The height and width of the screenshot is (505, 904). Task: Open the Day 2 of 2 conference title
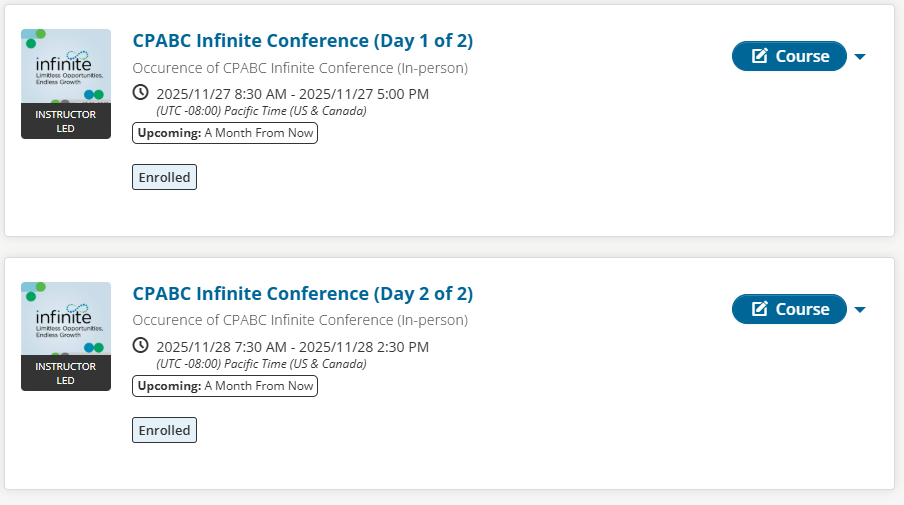click(302, 294)
